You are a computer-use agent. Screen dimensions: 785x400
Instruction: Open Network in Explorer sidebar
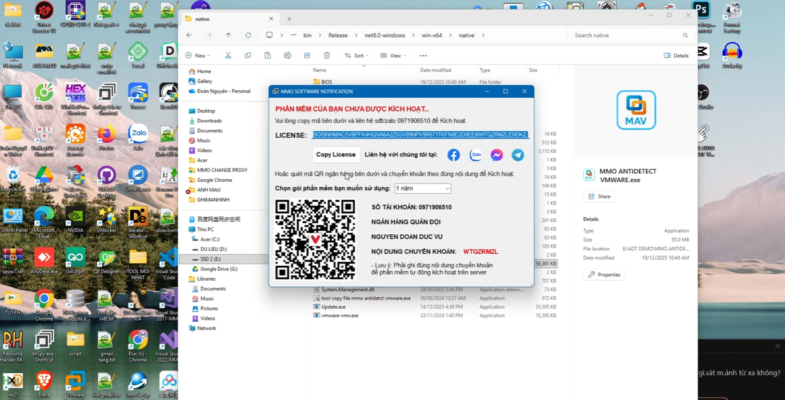(206, 328)
